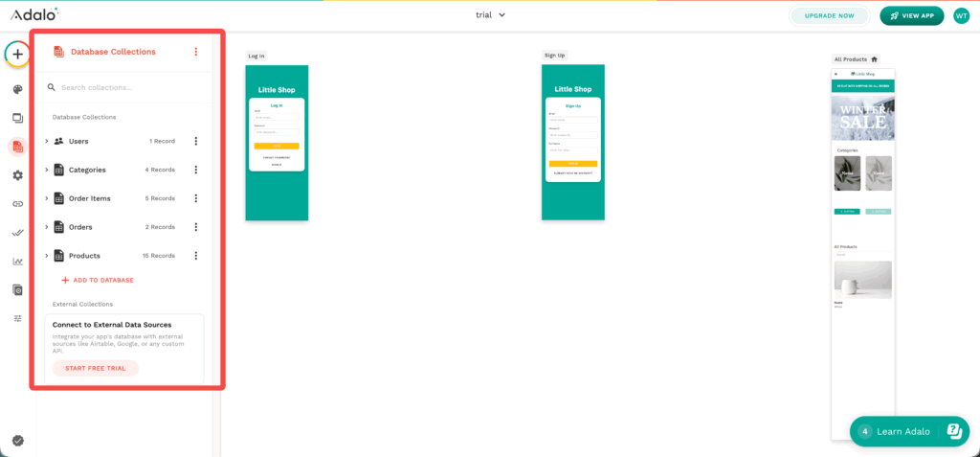Open the link-shaped sidebar icon

pos(17,204)
